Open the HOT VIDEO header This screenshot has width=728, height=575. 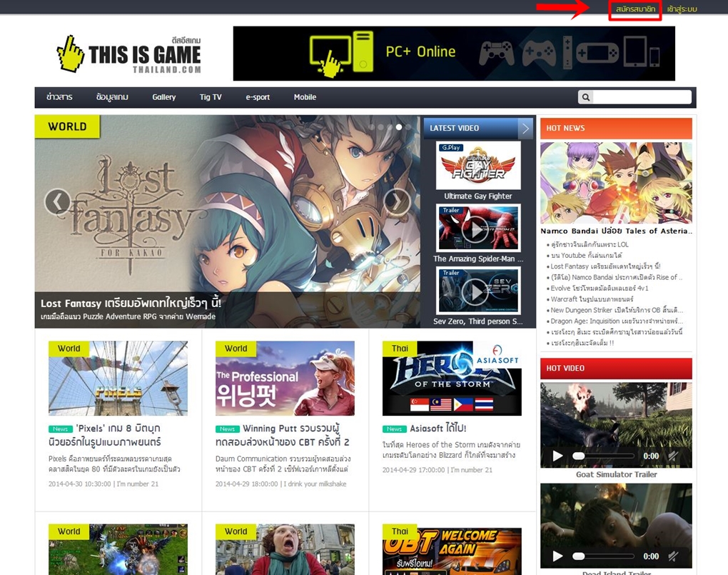coord(616,368)
